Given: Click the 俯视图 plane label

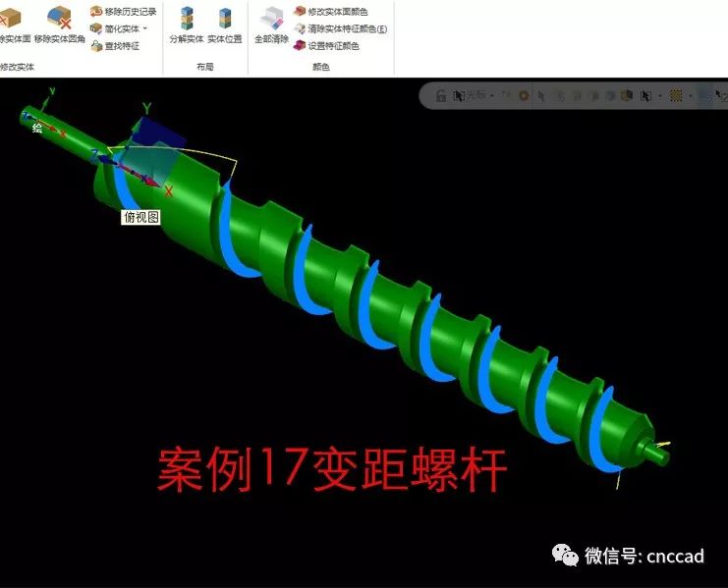Looking at the screenshot, I should (141, 217).
